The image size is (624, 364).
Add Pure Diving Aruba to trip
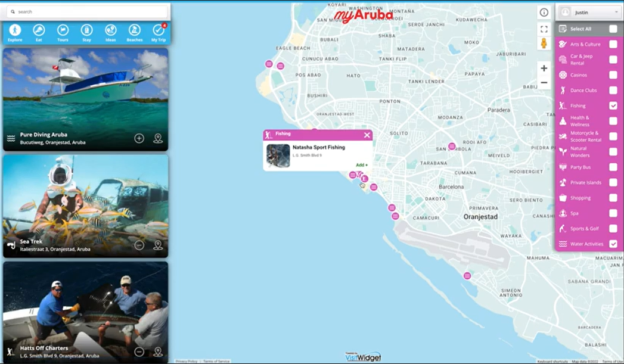point(139,138)
